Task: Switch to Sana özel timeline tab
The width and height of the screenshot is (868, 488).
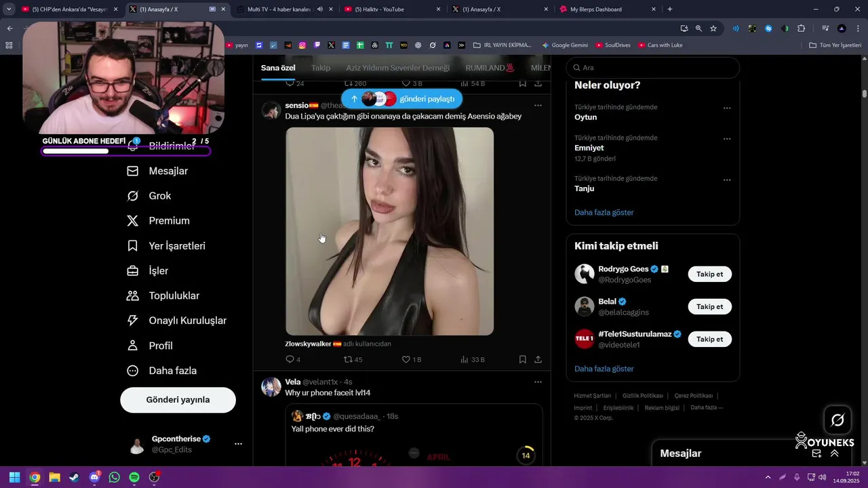Action: click(x=278, y=68)
